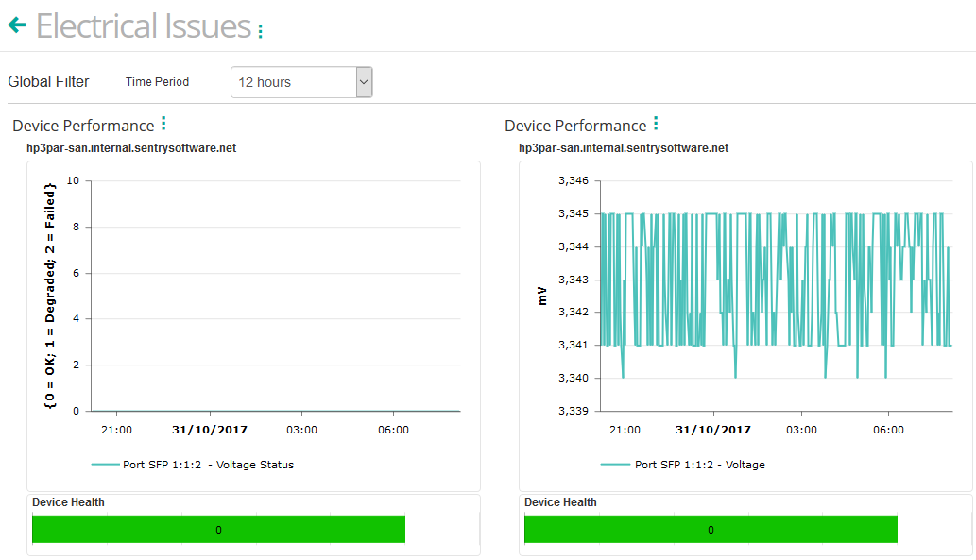Click the right green Device Health bar

pos(710,530)
